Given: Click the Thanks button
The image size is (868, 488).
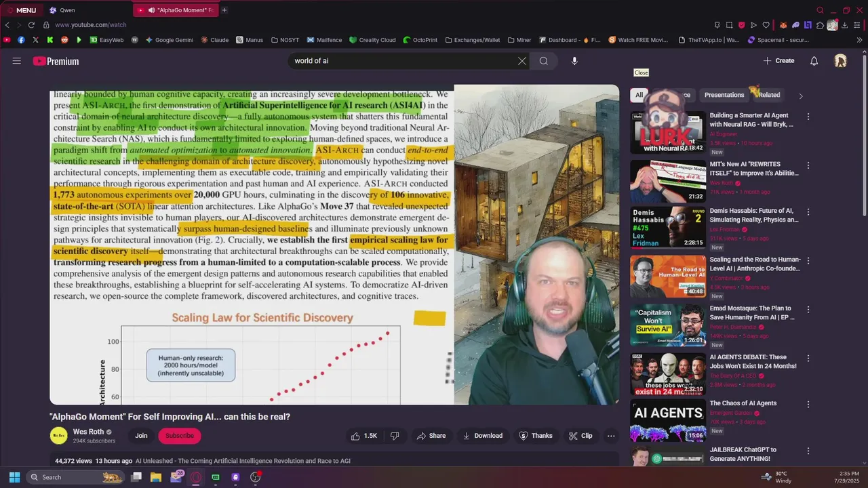Looking at the screenshot, I should tap(536, 436).
